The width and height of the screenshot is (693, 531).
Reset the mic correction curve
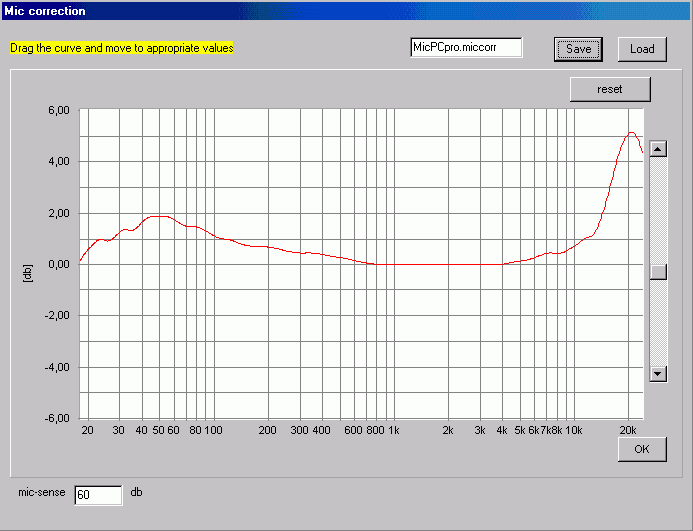[610, 89]
